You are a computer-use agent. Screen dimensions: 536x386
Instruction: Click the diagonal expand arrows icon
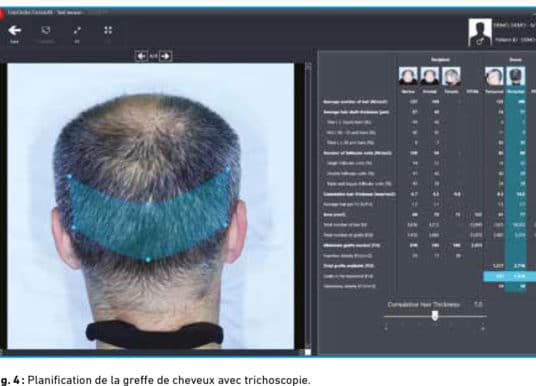click(77, 30)
